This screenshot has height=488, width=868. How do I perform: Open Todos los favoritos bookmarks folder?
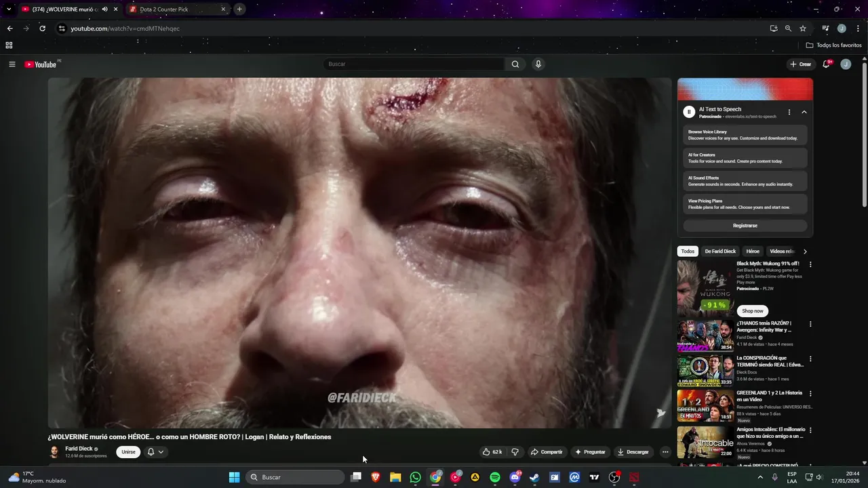834,45
